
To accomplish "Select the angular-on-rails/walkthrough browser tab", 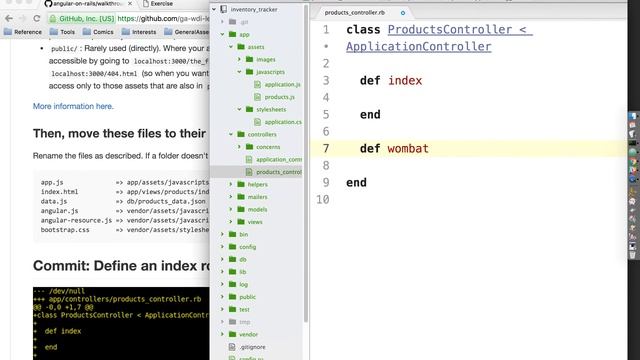I will point(87,4).
